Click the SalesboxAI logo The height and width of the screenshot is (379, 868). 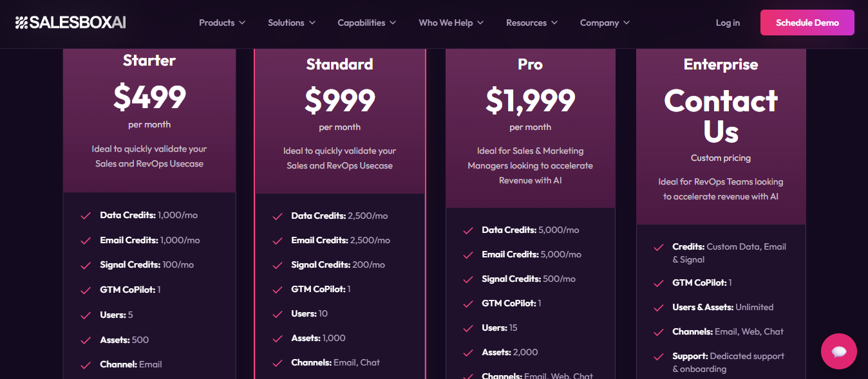pos(69,21)
